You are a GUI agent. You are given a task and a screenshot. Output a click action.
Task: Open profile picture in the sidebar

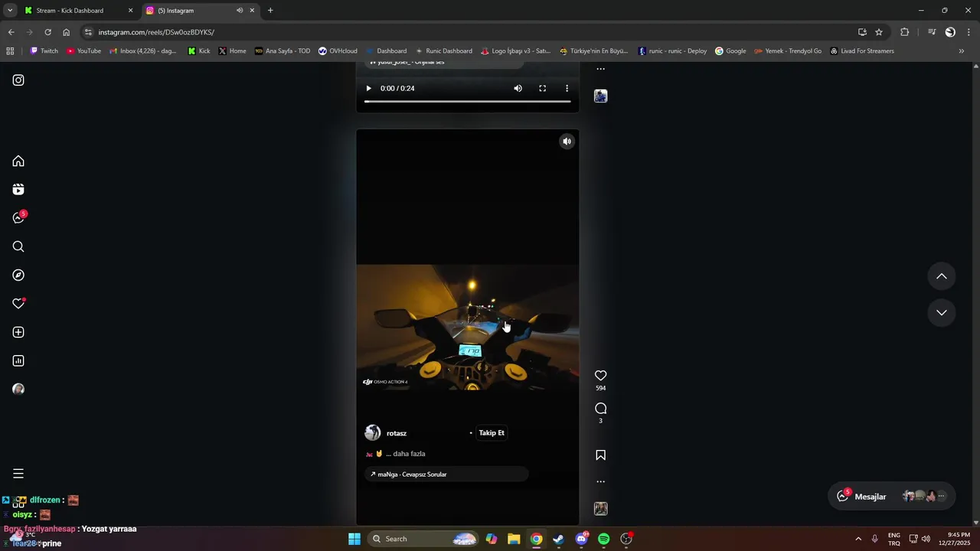coord(18,389)
